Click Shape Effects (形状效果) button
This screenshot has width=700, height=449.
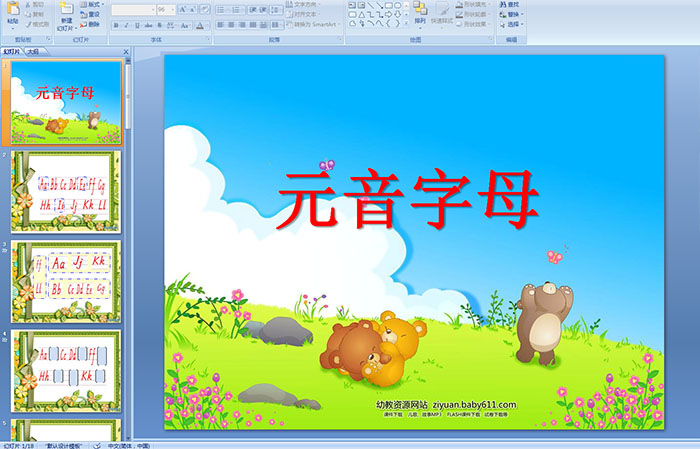click(472, 24)
